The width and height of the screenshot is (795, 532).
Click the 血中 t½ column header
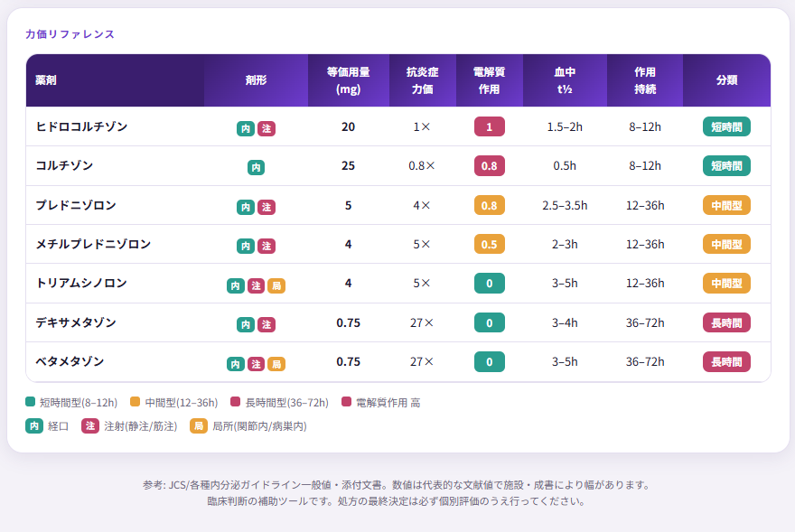(565, 80)
